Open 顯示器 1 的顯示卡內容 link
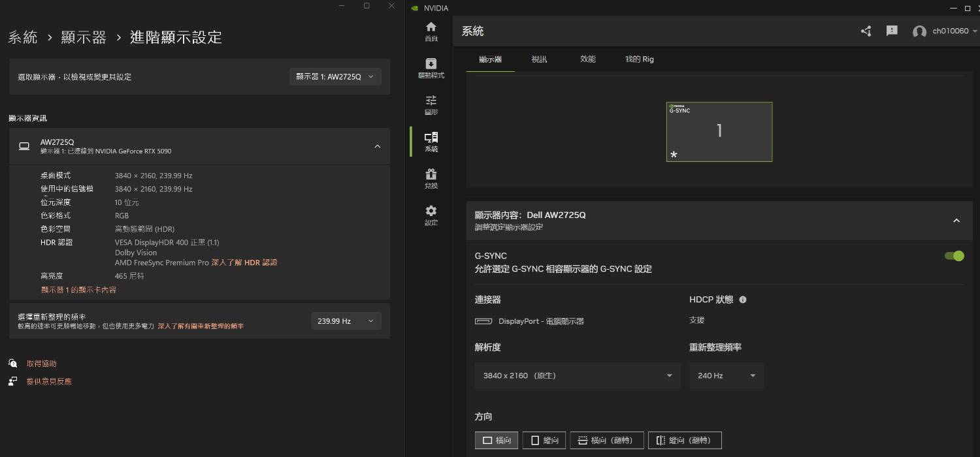The height and width of the screenshot is (457, 980). coord(79,290)
